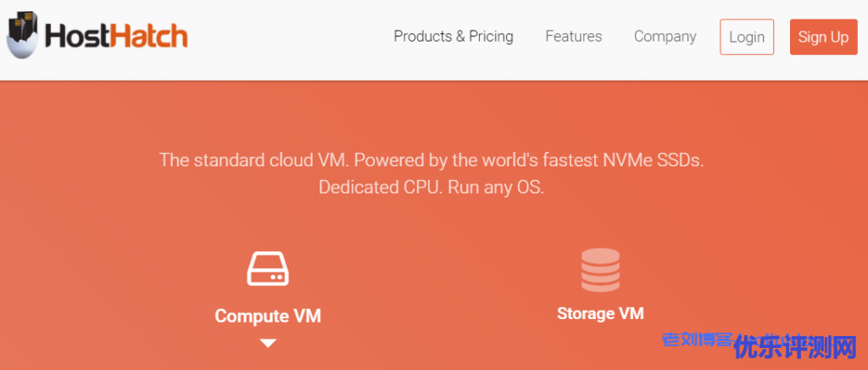868x370 pixels.
Task: Click the white arrow under Compute VM
Action: (268, 343)
